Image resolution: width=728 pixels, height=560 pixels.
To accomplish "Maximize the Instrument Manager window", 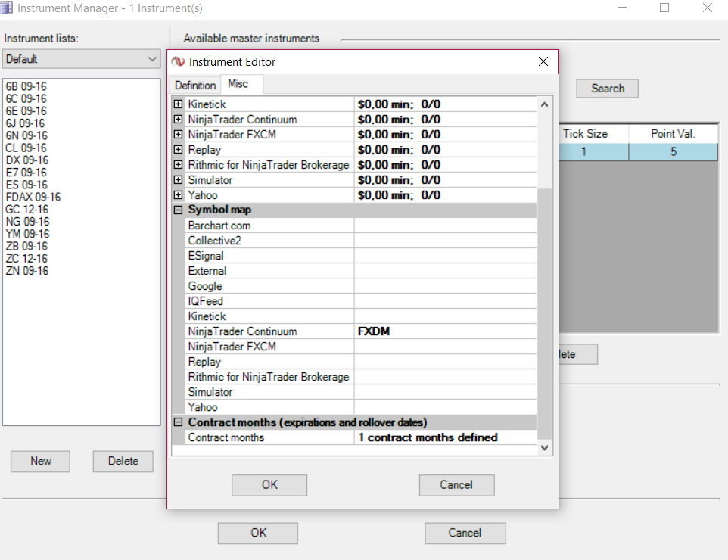I will pyautogui.click(x=664, y=8).
